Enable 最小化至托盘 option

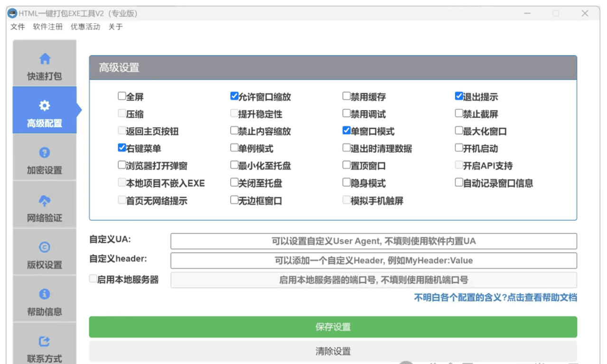(234, 165)
